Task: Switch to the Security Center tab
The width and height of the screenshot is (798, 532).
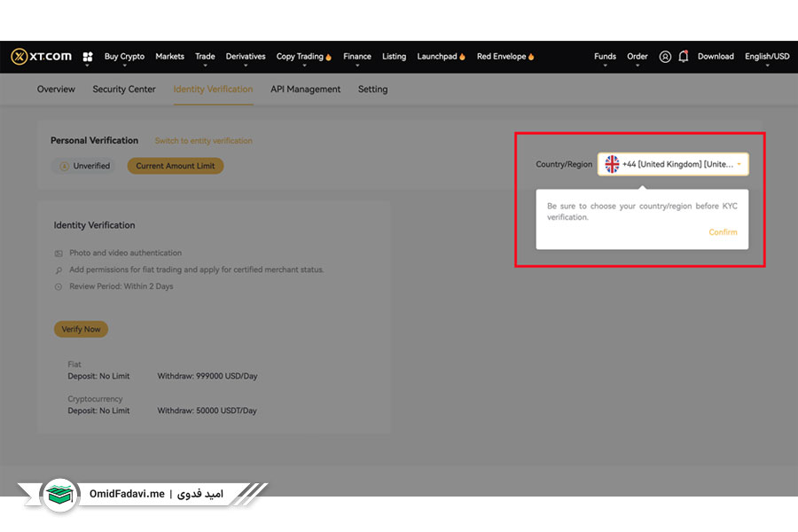Action: coord(123,89)
